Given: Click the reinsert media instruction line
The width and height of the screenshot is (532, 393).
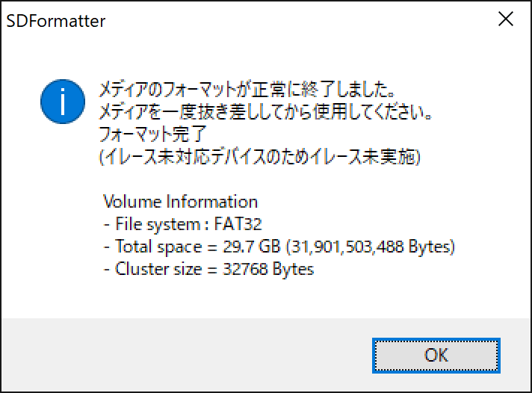Looking at the screenshot, I should [266, 114].
